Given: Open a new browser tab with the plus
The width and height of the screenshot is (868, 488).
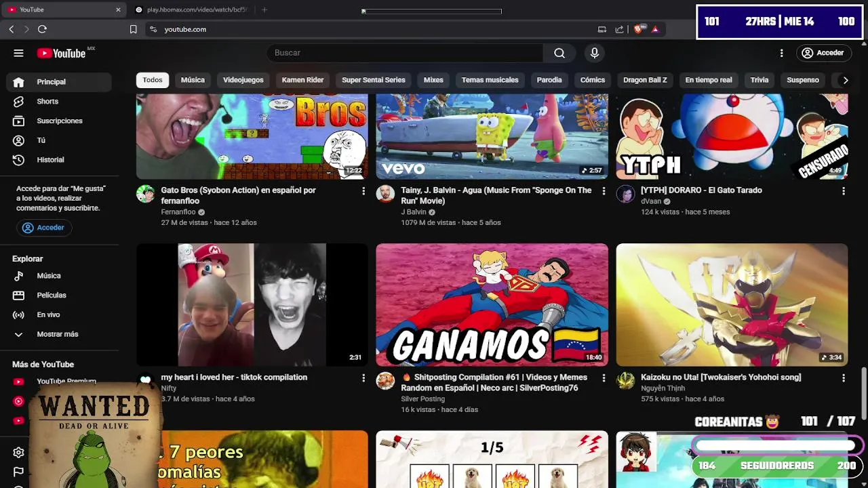Looking at the screenshot, I should click(x=264, y=9).
